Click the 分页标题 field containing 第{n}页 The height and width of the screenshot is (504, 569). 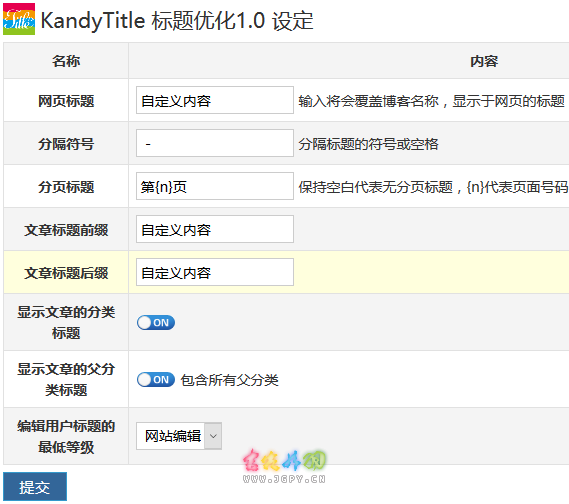click(x=215, y=186)
